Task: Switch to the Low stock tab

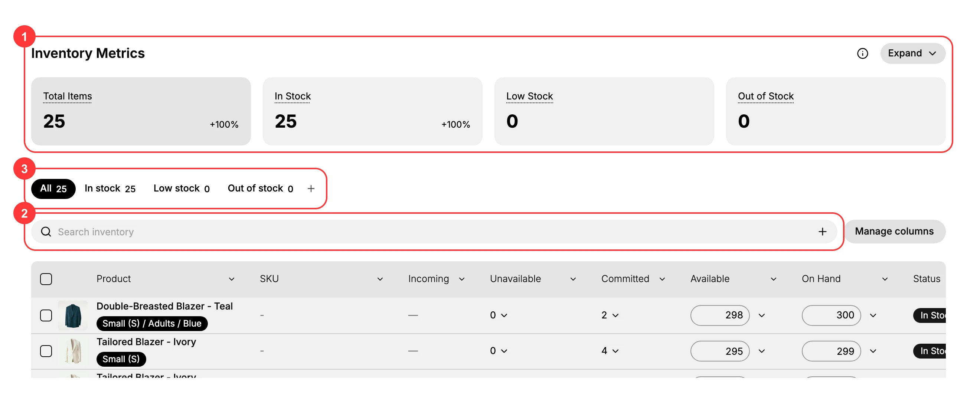Action: (182, 188)
